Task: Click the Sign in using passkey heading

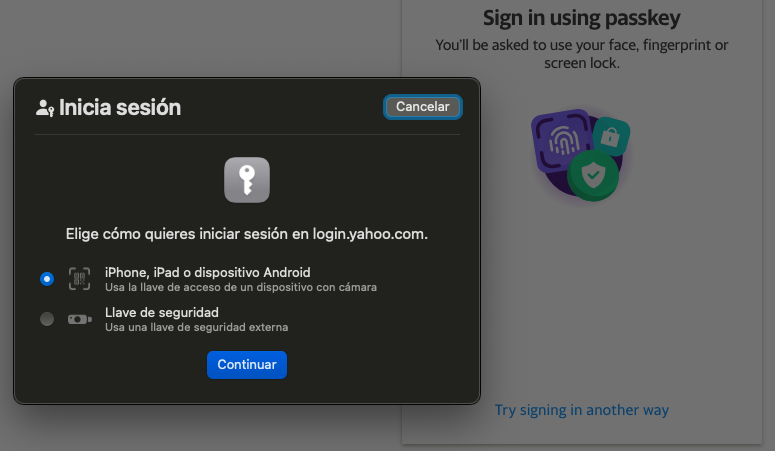Action: [581, 18]
